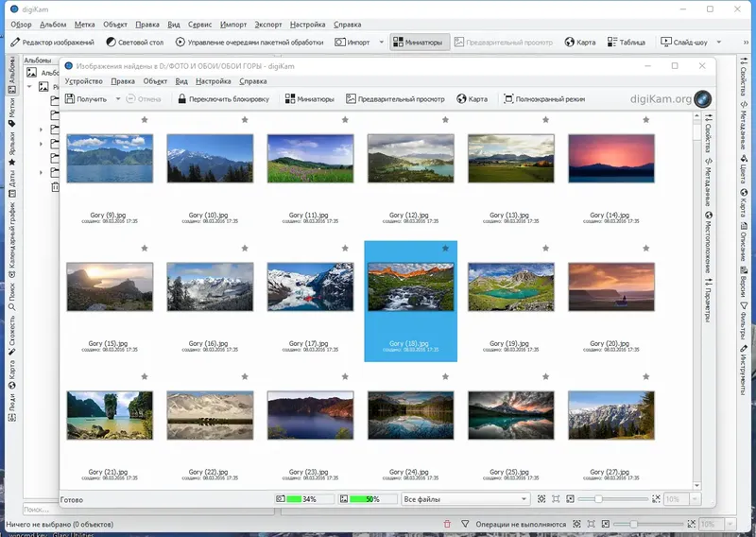Click the Полноэкранный режим fullscreen icon
Viewport: 756px width, 537px height.
click(508, 99)
